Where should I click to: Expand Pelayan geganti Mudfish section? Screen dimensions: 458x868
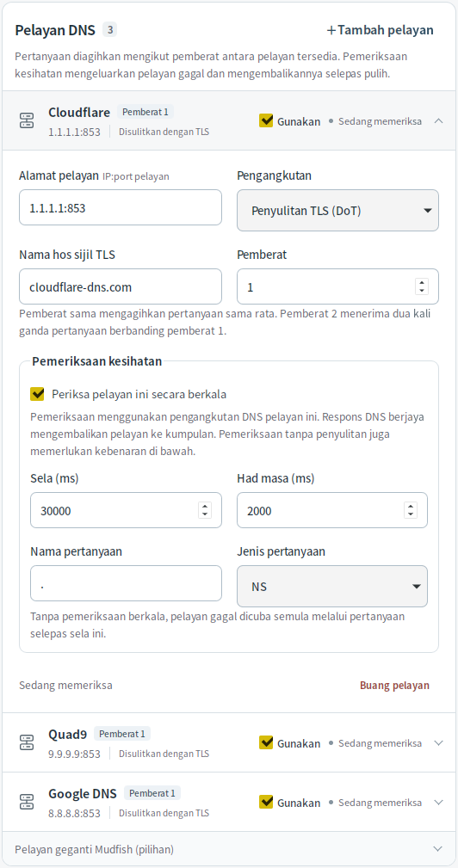[438, 848]
